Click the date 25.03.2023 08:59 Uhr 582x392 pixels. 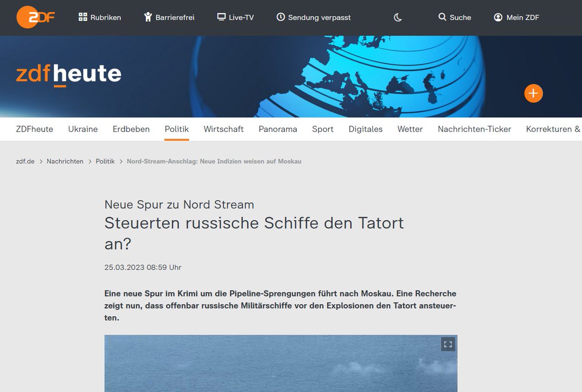coord(143,267)
